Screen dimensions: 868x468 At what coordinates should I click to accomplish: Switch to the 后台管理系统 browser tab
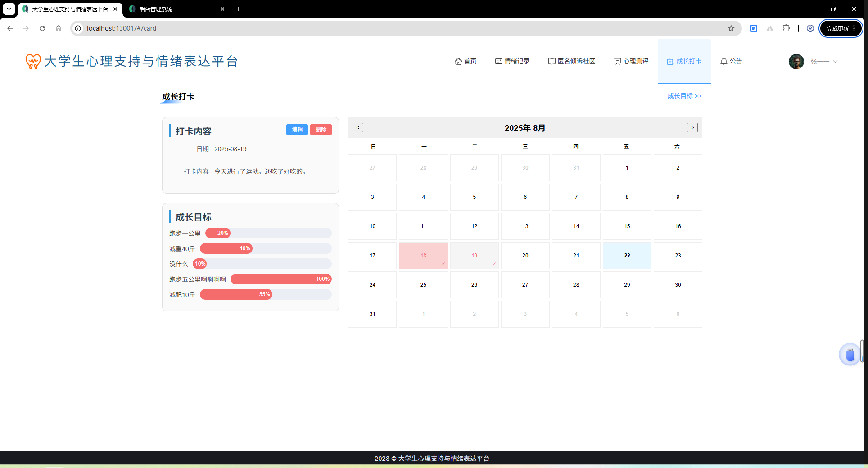(176, 9)
